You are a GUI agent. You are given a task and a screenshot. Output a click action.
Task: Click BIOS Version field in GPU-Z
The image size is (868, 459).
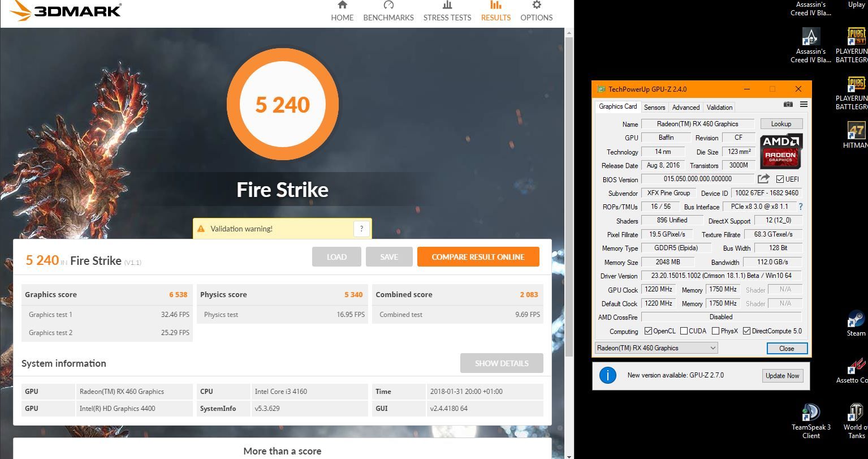click(698, 179)
